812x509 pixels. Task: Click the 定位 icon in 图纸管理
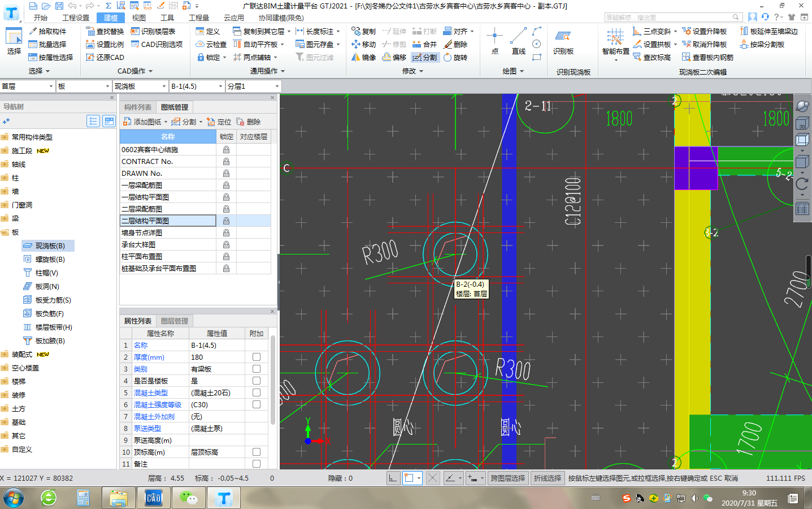click(211, 122)
